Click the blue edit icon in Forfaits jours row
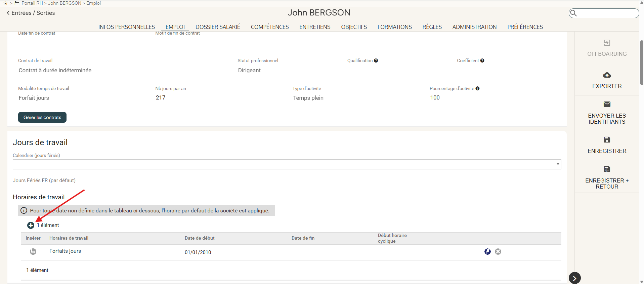 click(x=487, y=252)
